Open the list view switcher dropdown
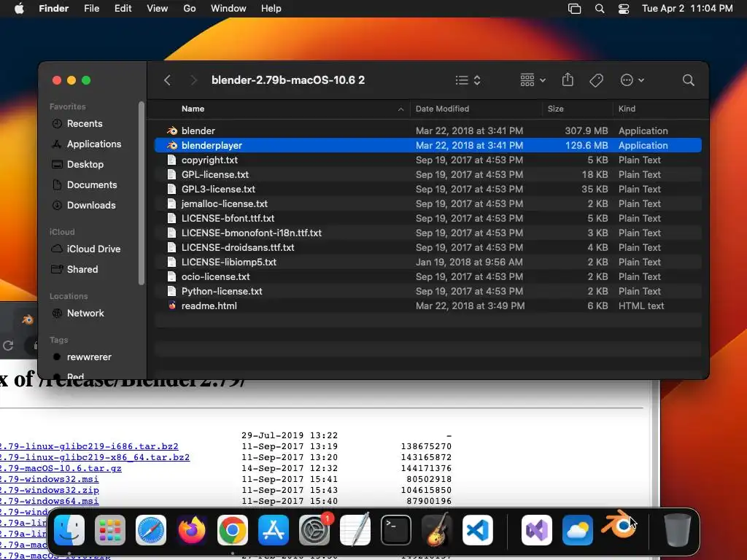This screenshot has height=560, width=747. pos(468,80)
